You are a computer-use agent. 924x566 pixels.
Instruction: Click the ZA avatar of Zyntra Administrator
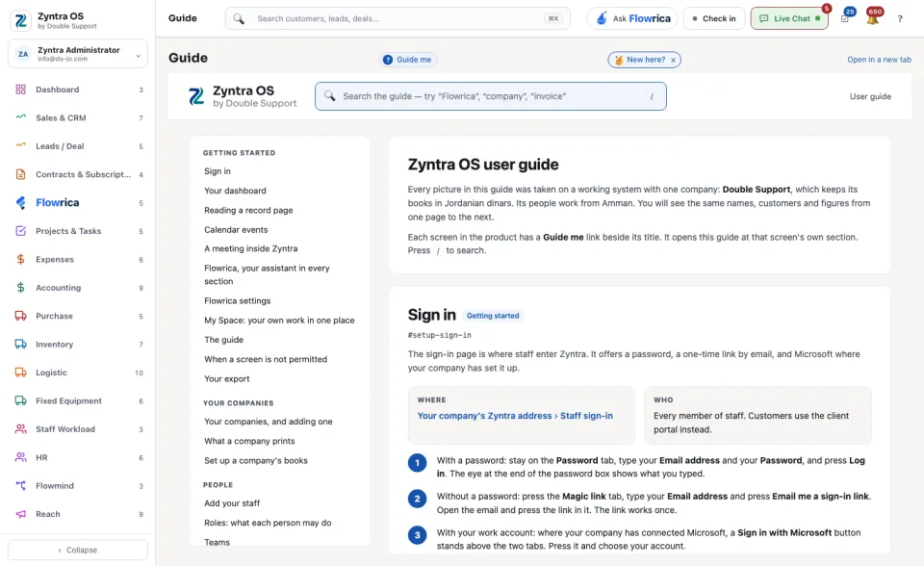(x=23, y=54)
